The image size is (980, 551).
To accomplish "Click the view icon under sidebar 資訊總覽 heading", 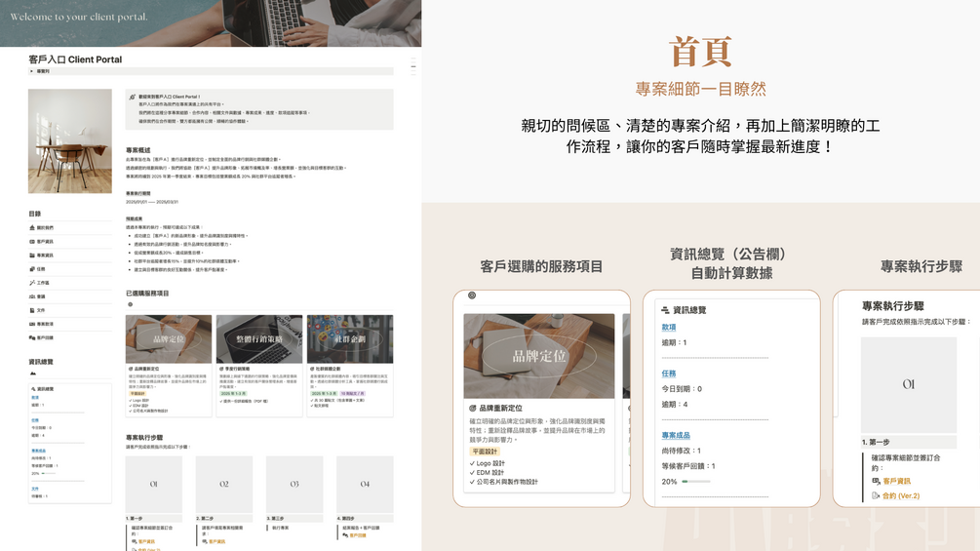I will 32,374.
